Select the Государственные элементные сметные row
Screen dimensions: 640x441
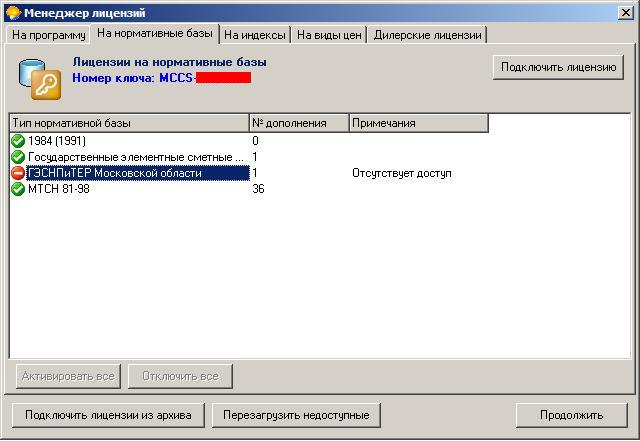tap(249, 157)
